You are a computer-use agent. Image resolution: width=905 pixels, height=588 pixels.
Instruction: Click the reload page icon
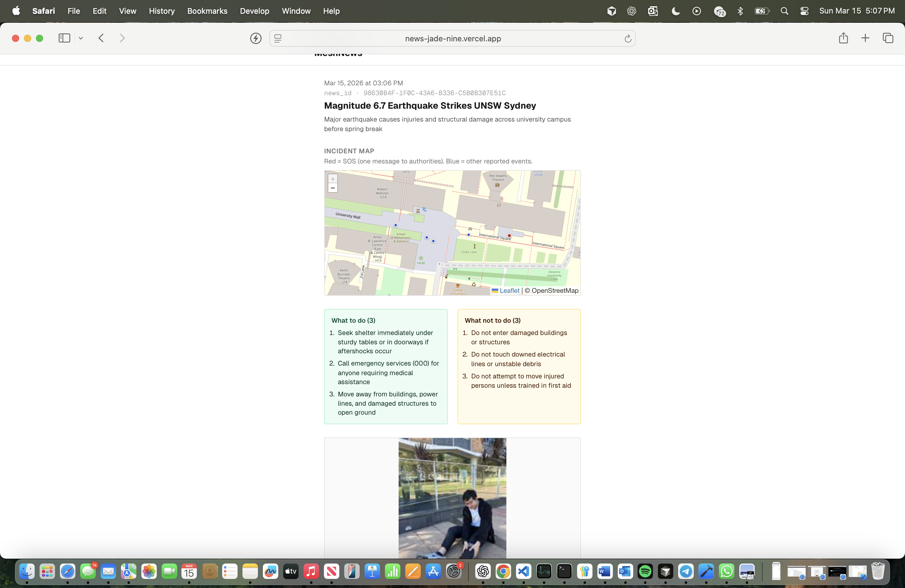628,38
